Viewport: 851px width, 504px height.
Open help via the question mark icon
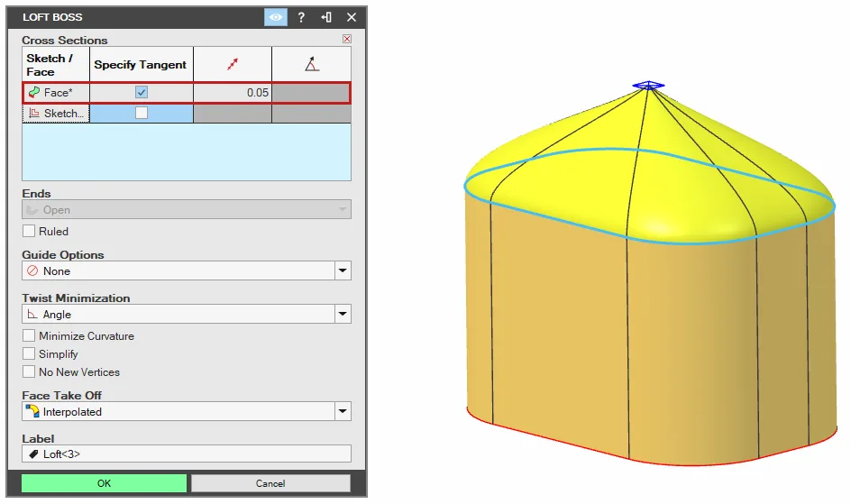point(301,17)
